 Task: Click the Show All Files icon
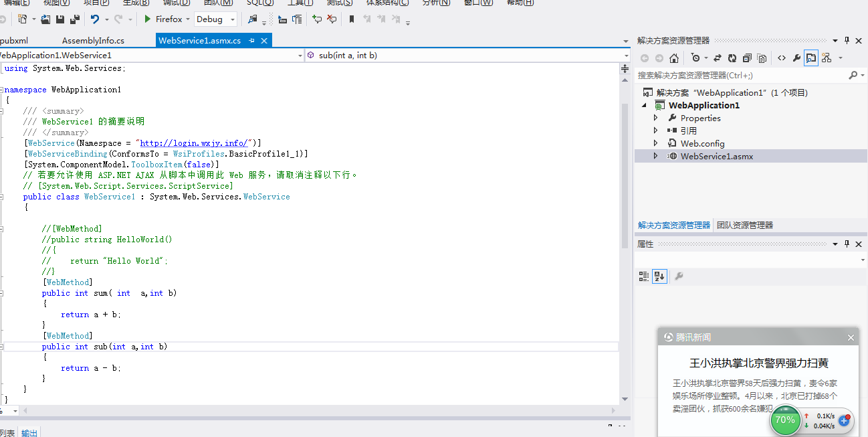point(762,58)
